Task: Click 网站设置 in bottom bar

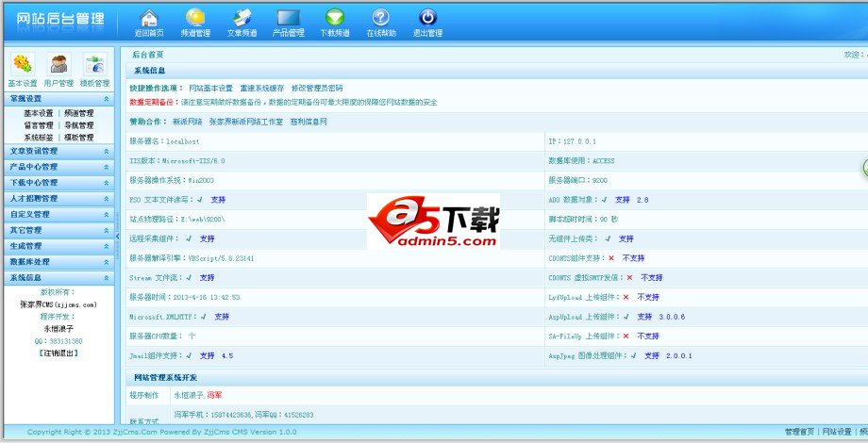Action: (837, 432)
